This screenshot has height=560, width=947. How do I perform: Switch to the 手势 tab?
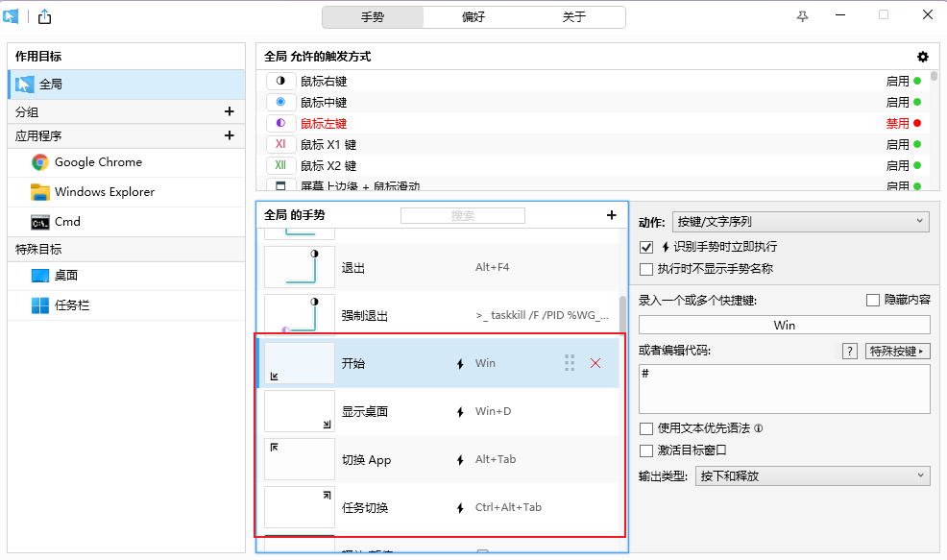pos(373,17)
